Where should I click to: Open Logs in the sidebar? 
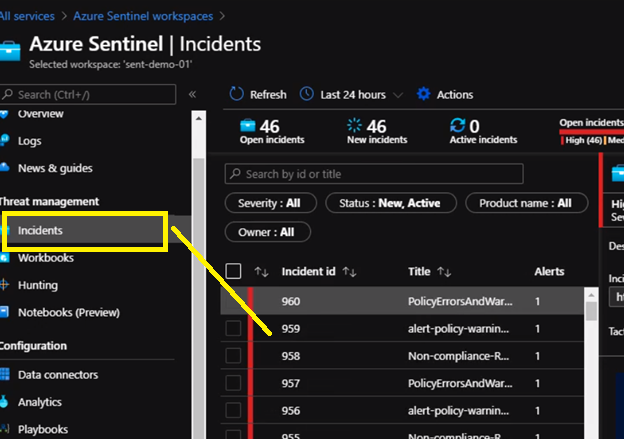point(29,141)
